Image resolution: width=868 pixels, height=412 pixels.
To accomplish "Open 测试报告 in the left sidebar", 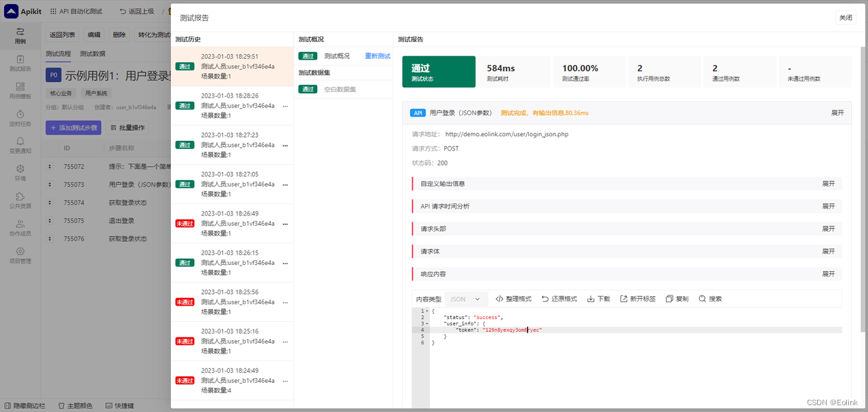I will tap(20, 64).
